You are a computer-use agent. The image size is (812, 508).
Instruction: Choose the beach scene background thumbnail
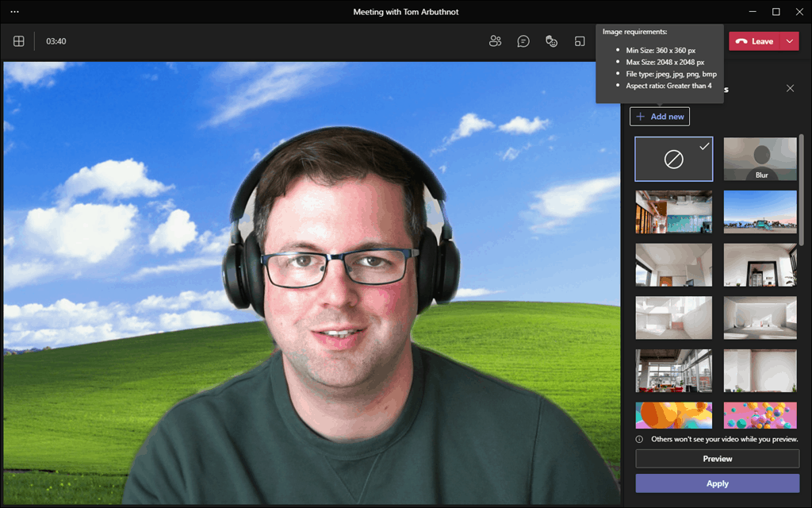760,212
